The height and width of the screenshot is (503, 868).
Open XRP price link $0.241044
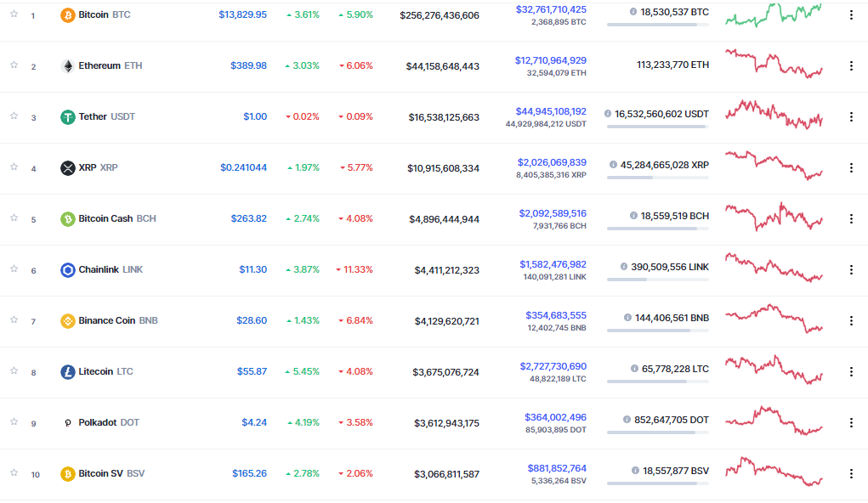244,167
